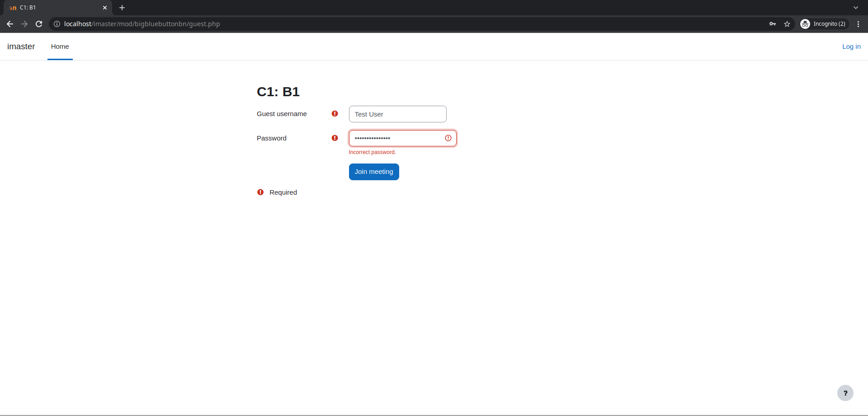Open the Log in link
Image resolution: width=868 pixels, height=416 pixels.
pos(851,47)
